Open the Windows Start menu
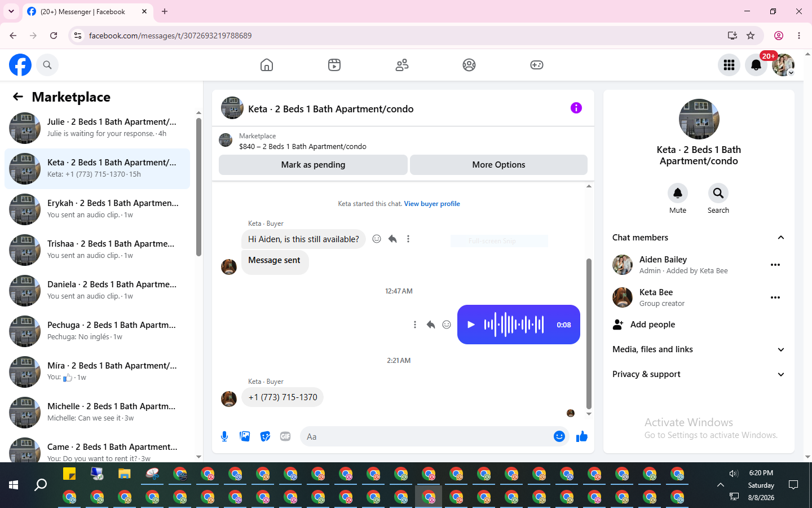Viewport: 812px width, 508px height. tap(14, 485)
